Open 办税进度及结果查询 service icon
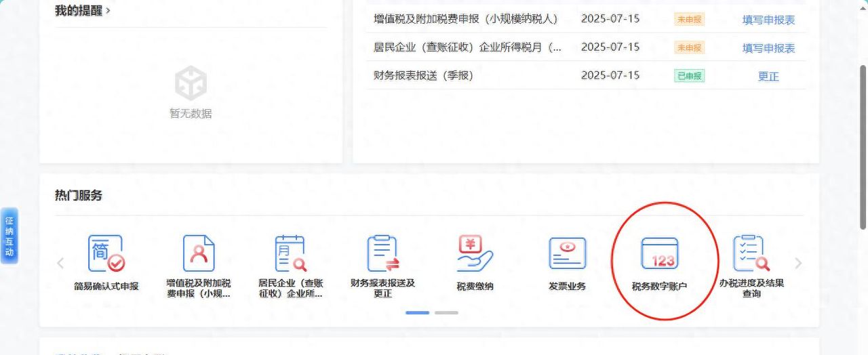The width and height of the screenshot is (868, 355). (751, 266)
